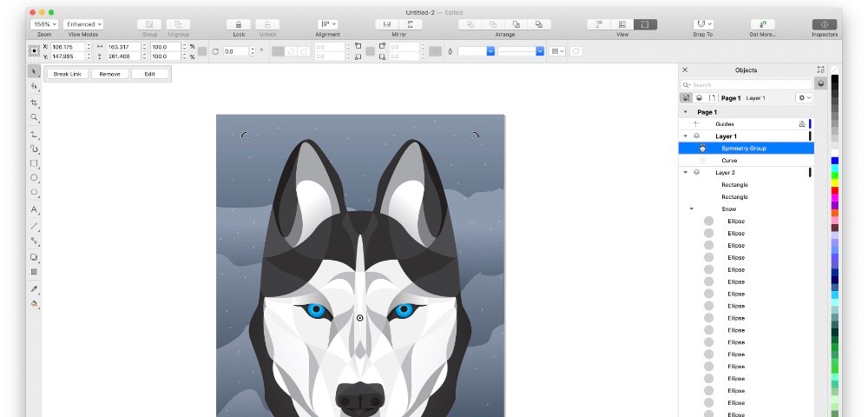Click the Break Link button
The width and height of the screenshot is (868, 417).
click(68, 74)
